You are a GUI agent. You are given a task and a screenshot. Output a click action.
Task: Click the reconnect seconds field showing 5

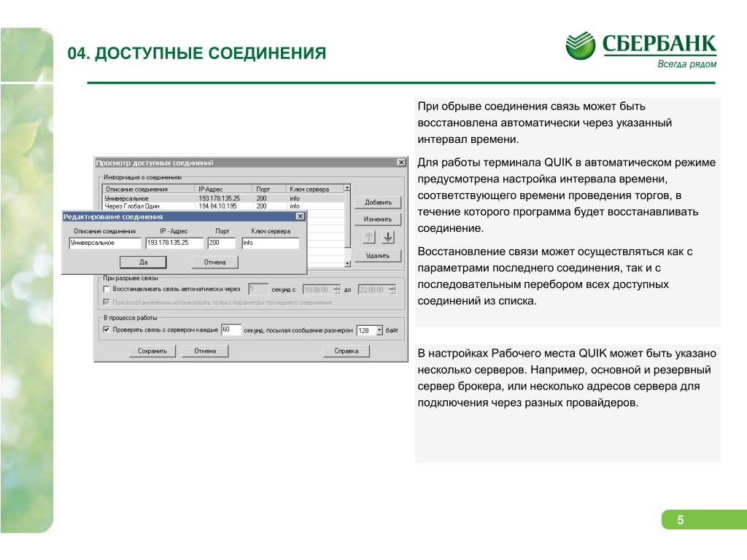[x=258, y=289]
